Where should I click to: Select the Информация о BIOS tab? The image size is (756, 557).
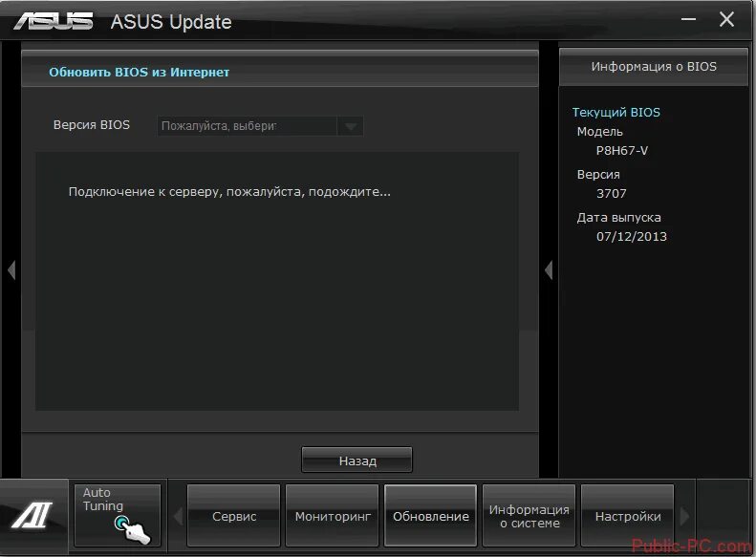tap(654, 67)
